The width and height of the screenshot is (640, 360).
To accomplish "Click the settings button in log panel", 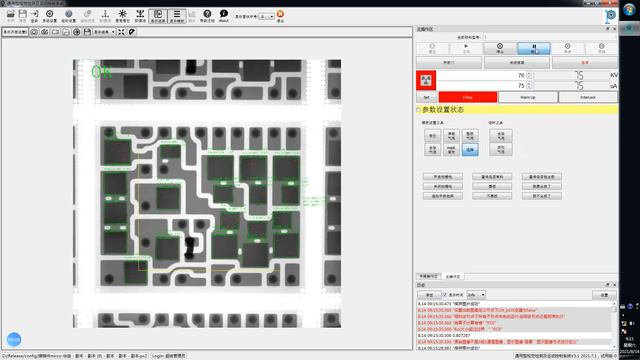I will click(604, 294).
